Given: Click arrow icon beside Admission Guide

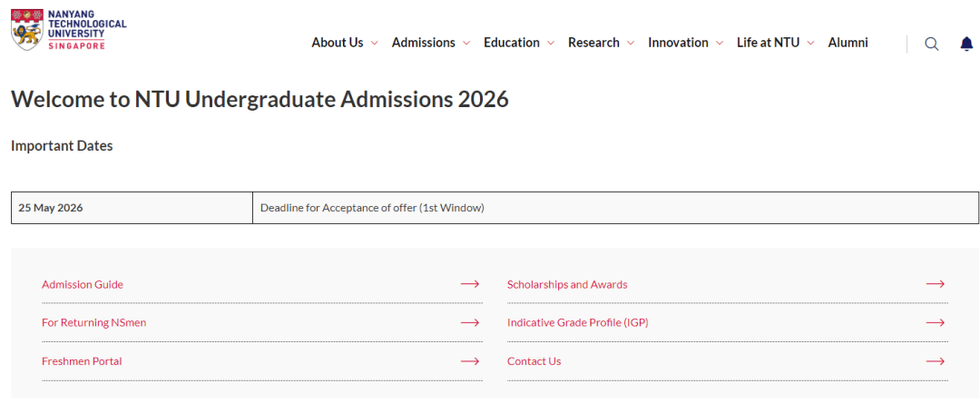Looking at the screenshot, I should point(470,284).
